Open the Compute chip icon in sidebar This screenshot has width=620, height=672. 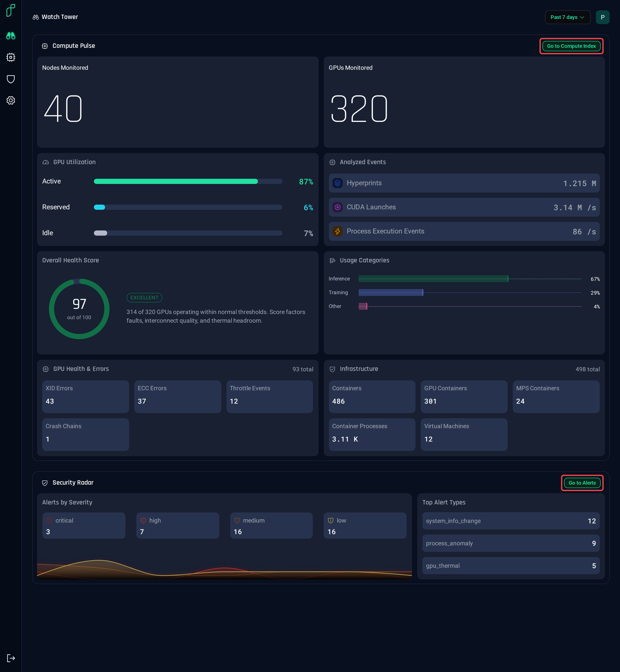click(x=11, y=57)
